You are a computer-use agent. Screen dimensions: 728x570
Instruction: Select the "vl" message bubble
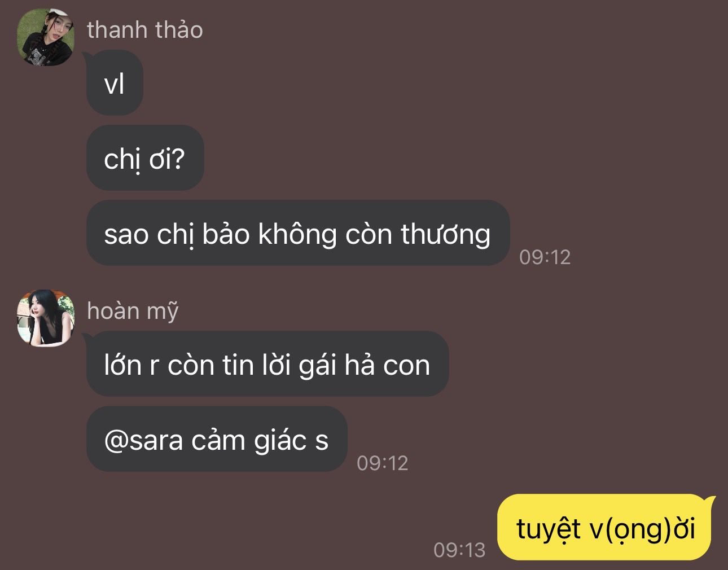click(115, 83)
